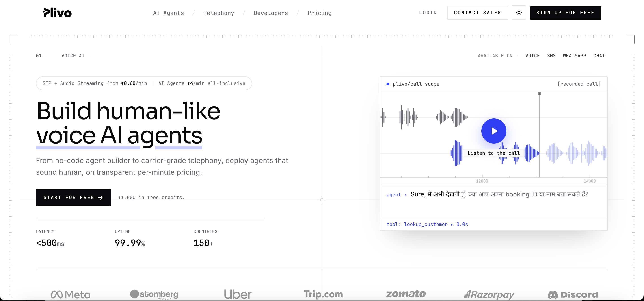Click the START FOR FREE button
Screen dimensions: 644x301
[73, 197]
